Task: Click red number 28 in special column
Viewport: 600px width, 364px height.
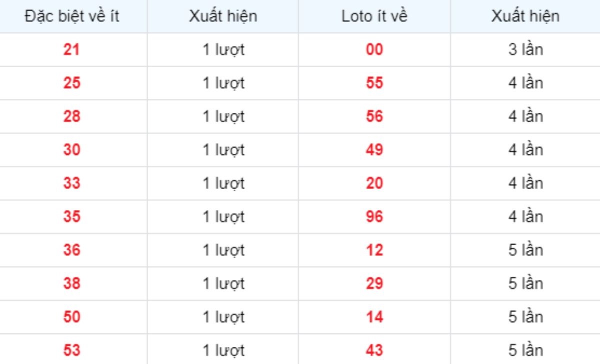Action: tap(71, 116)
